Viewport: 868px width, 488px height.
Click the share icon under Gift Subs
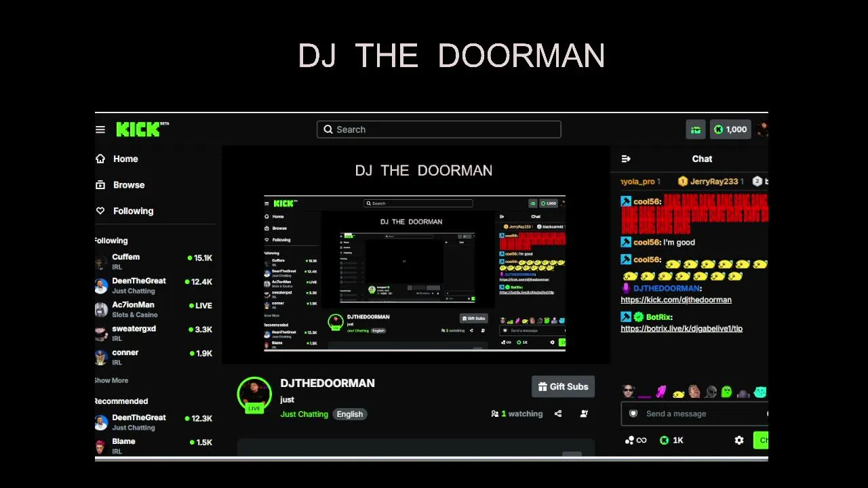tap(558, 413)
